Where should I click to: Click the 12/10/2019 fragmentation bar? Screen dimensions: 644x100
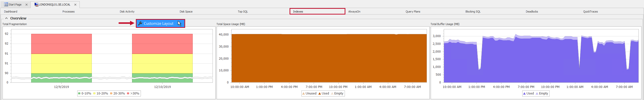tap(162, 58)
